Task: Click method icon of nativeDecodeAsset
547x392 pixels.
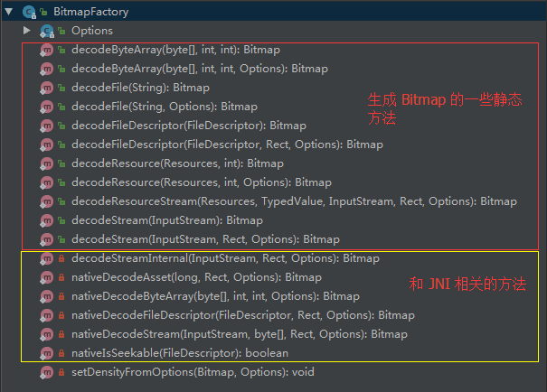Action: [46, 277]
